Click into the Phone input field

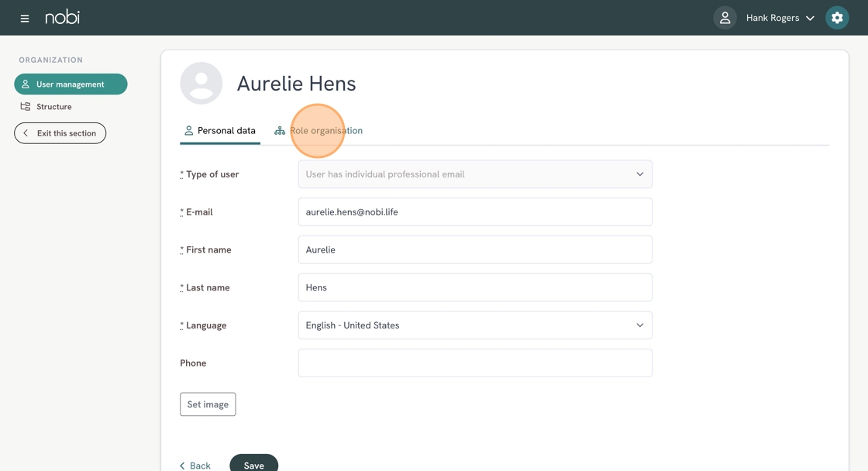(x=474, y=363)
